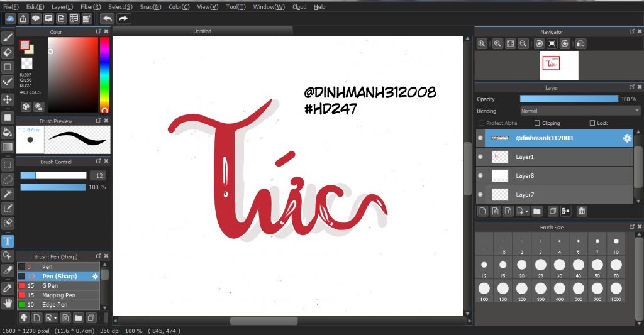Hide the Layer8 layer
Image resolution: width=644 pixels, height=335 pixels.
(x=480, y=176)
